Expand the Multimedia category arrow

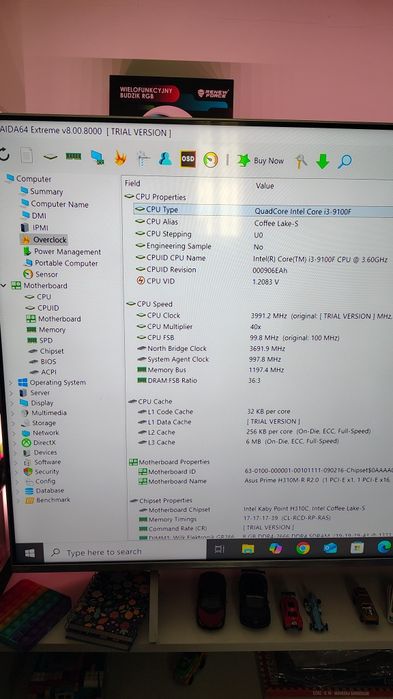pyautogui.click(x=12, y=413)
